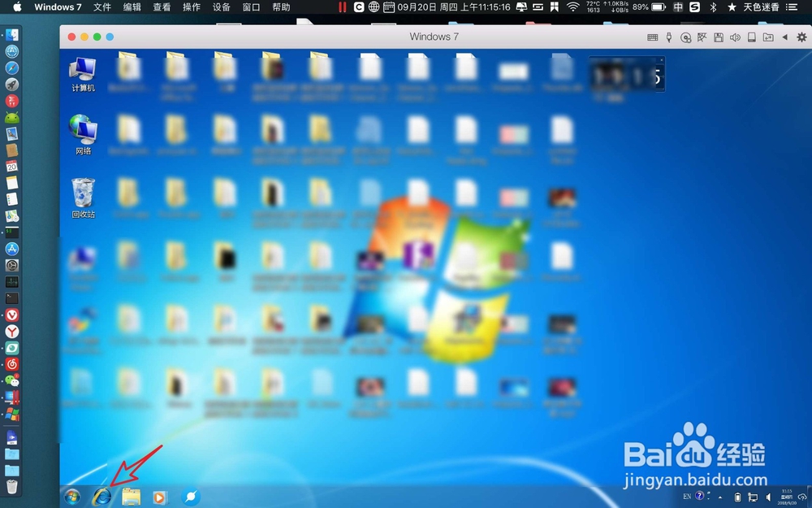Open the 帮助 menu
812x508 pixels.
(281, 7)
